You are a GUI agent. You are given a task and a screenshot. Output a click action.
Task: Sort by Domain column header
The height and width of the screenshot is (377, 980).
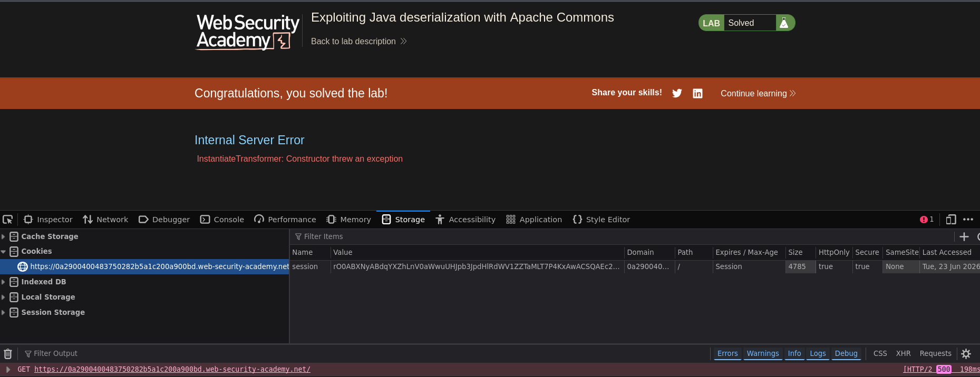(649, 253)
